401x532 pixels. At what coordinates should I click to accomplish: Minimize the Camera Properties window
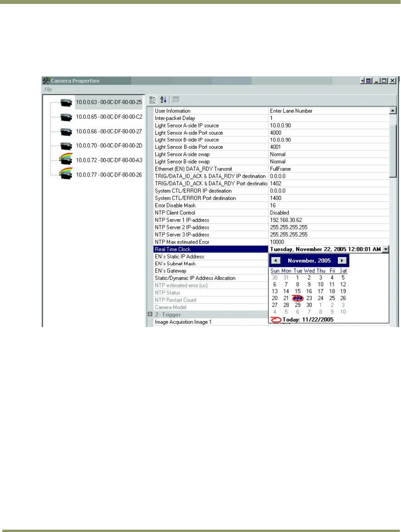[x=377, y=81]
